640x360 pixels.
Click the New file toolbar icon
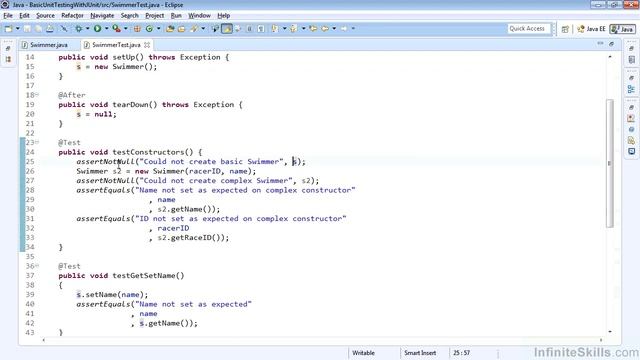pyautogui.click(x=9, y=29)
